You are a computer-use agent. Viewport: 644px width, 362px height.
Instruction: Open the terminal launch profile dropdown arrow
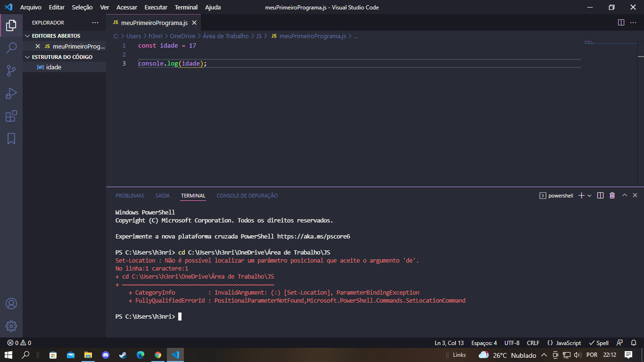pos(589,195)
